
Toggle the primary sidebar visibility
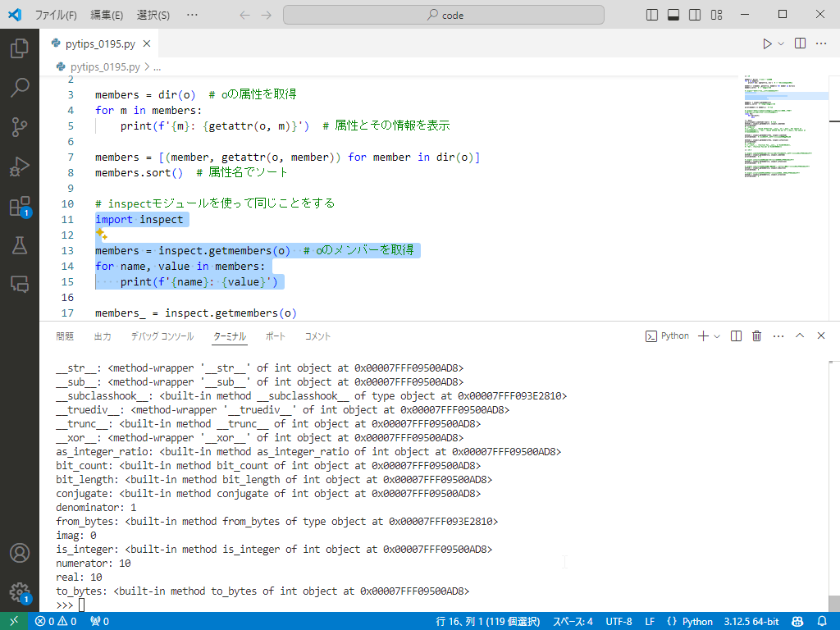point(651,14)
